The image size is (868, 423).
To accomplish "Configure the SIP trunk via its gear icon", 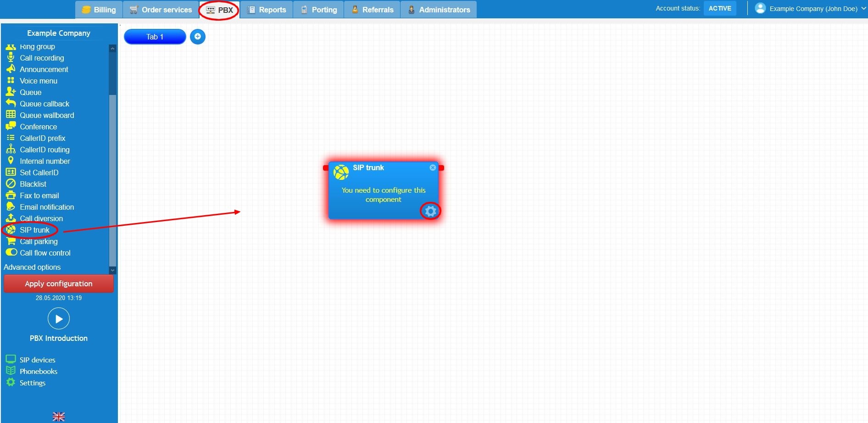I will click(430, 211).
